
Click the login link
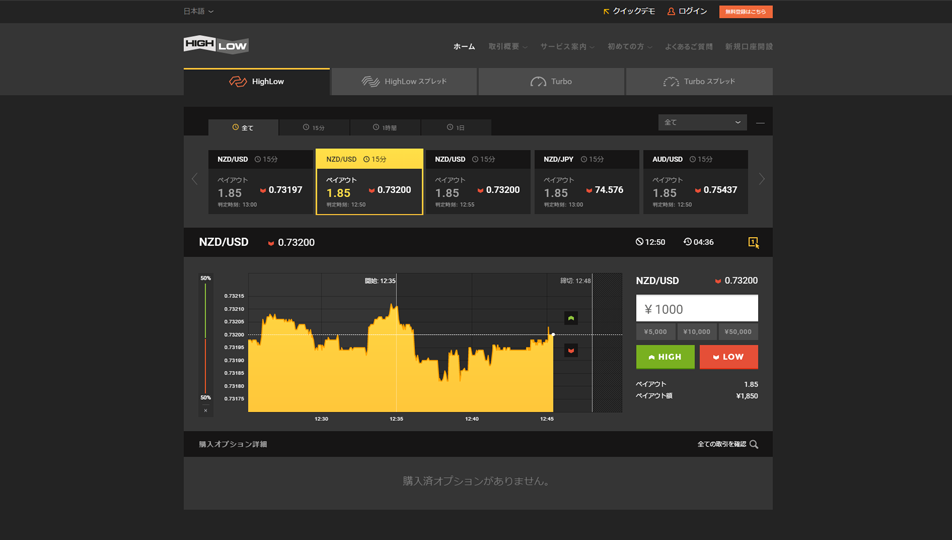(687, 12)
